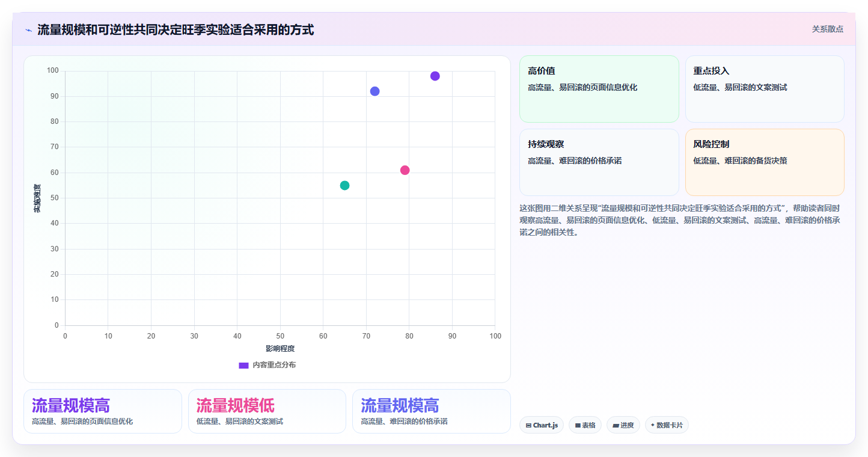Click the purple 流量规模高 stat card
The image size is (868, 457).
[103, 411]
